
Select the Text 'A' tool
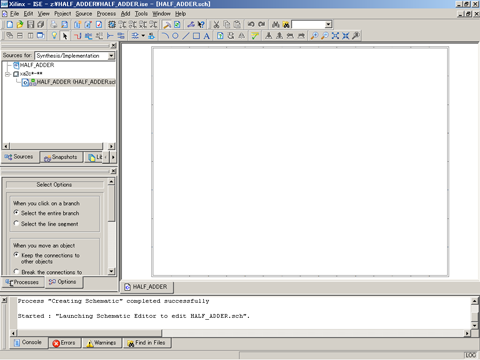pyautogui.click(x=207, y=36)
